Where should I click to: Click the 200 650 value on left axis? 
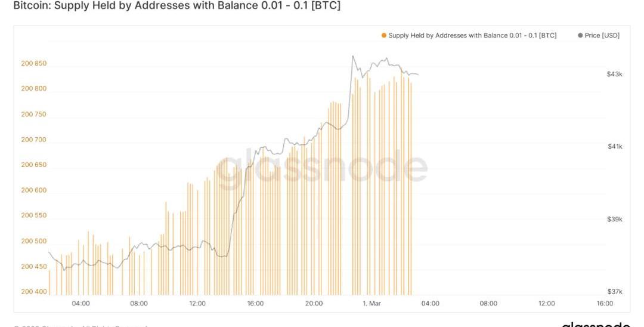tap(34, 165)
